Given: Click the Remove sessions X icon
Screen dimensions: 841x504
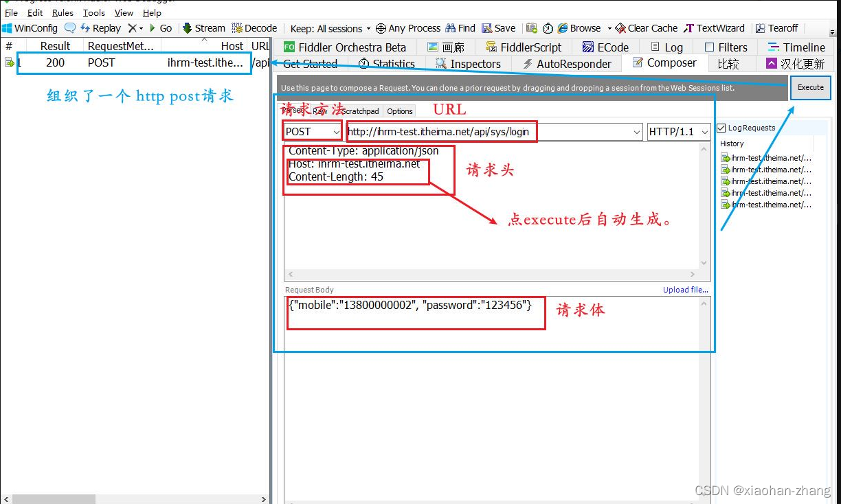Looking at the screenshot, I should click(132, 28).
